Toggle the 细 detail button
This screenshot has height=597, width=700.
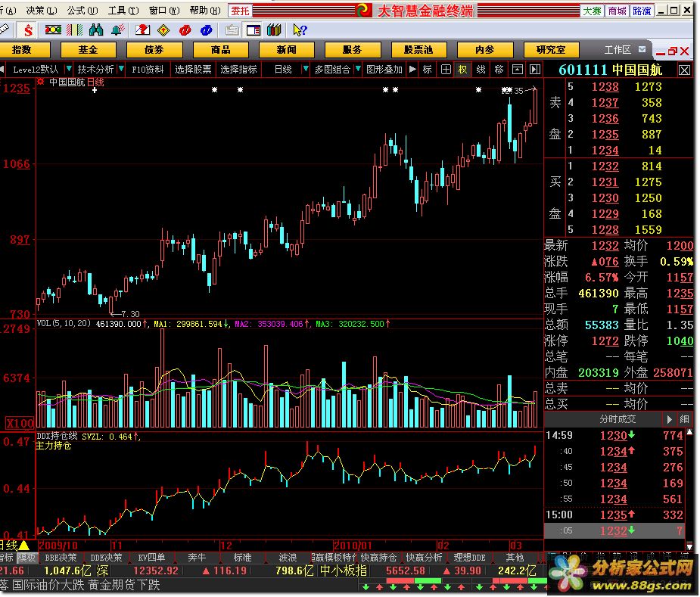click(x=684, y=419)
